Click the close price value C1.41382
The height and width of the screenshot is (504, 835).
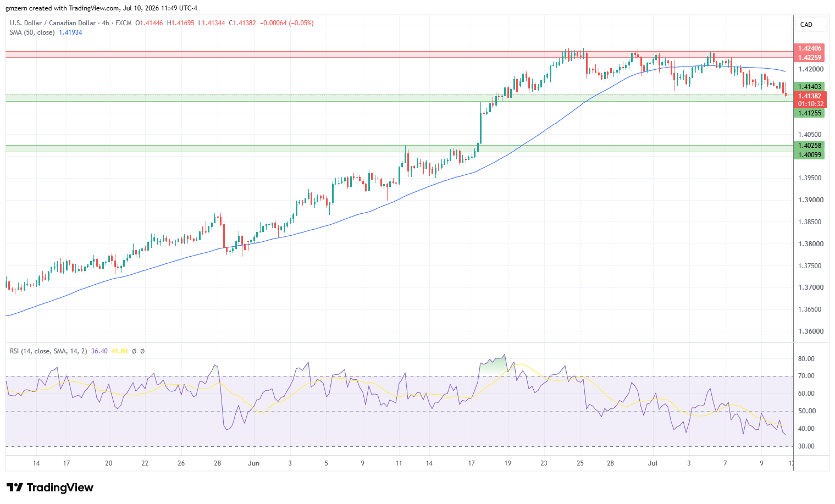(242, 23)
